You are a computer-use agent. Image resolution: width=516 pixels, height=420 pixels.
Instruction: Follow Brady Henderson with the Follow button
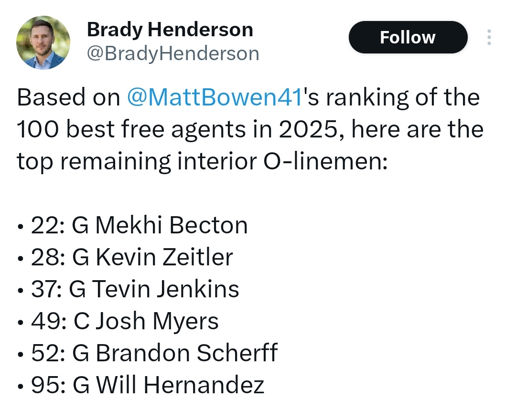[408, 37]
